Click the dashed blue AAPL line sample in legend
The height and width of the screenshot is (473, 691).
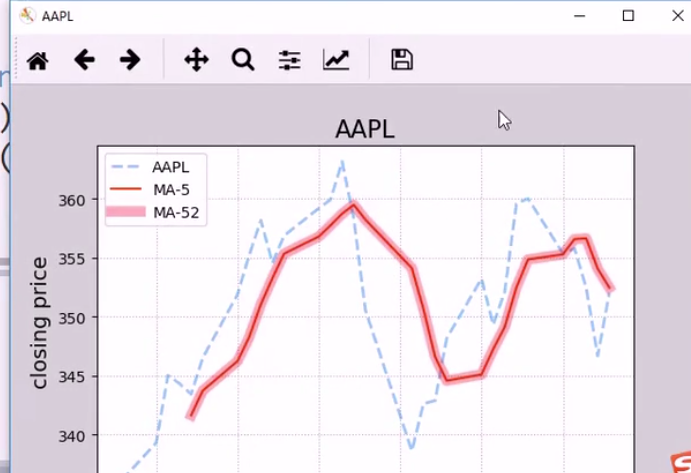[x=126, y=167]
